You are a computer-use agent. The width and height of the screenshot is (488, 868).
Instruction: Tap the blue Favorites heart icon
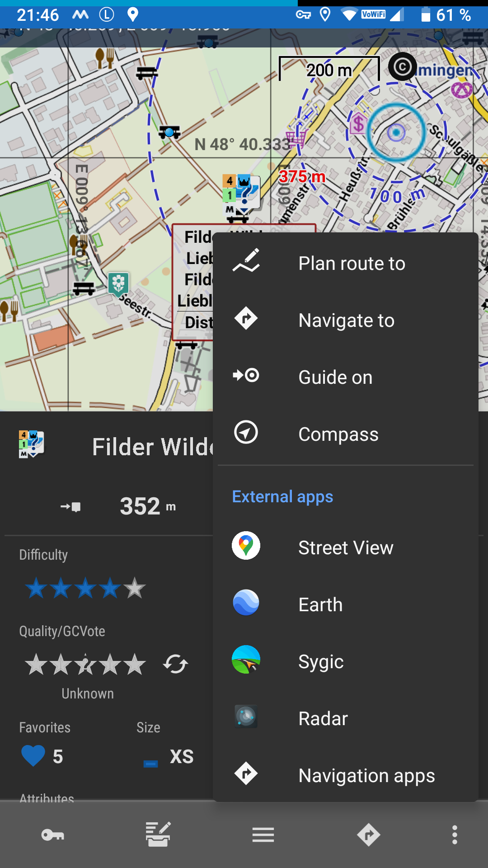(x=33, y=756)
